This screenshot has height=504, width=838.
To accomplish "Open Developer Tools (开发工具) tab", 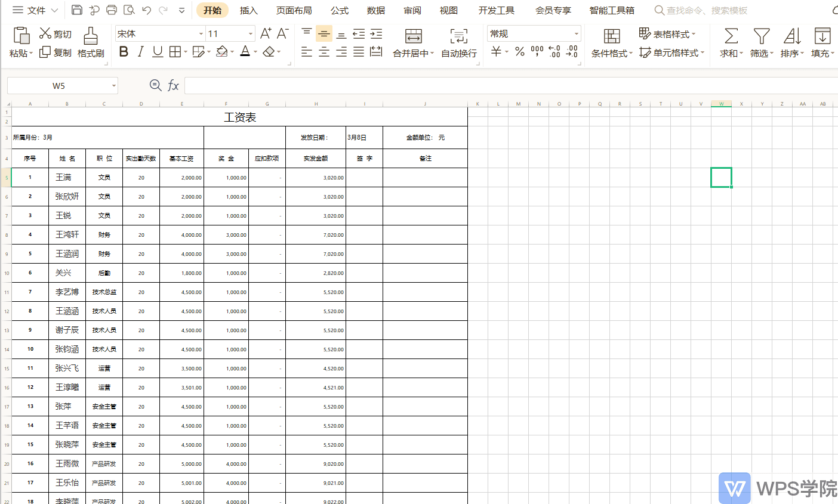I will click(497, 10).
